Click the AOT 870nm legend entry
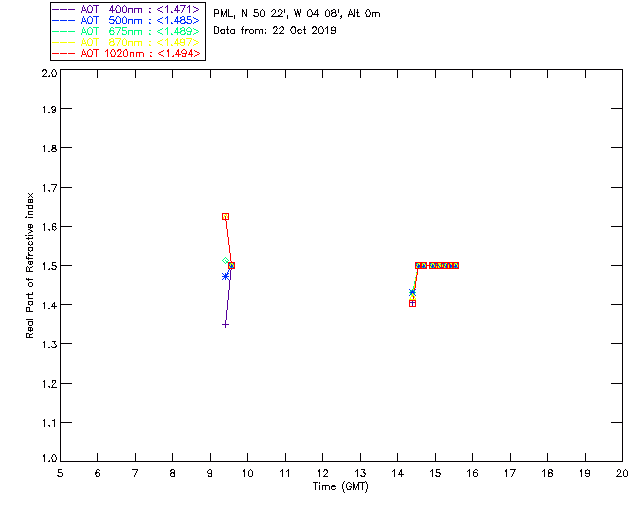 [x=126, y=42]
